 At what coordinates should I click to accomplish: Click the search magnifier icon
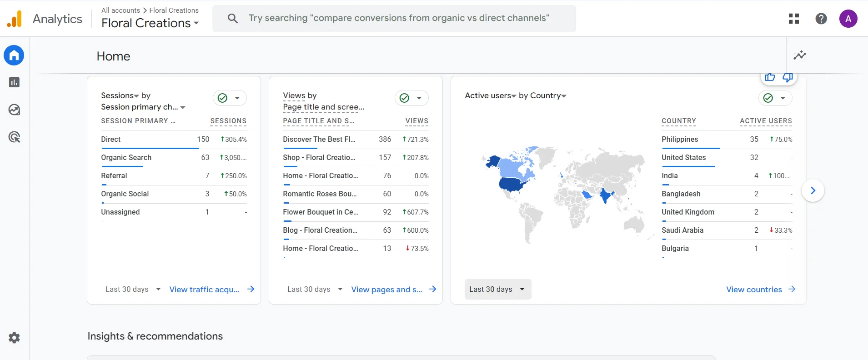pyautogui.click(x=233, y=18)
